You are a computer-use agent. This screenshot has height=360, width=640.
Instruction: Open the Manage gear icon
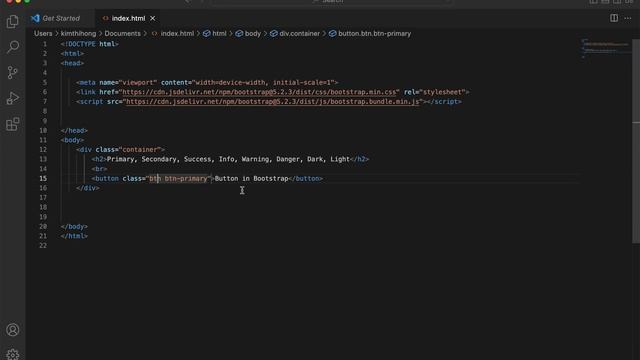click(x=13, y=354)
